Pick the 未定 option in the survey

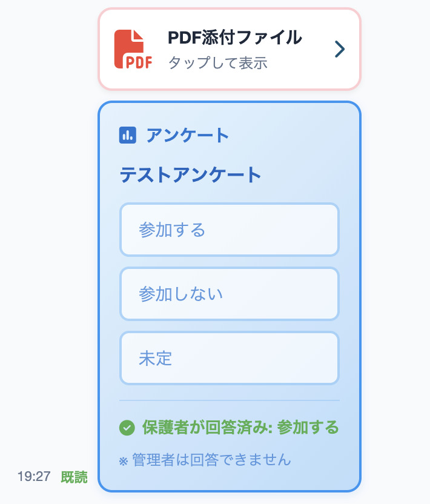[229, 358]
